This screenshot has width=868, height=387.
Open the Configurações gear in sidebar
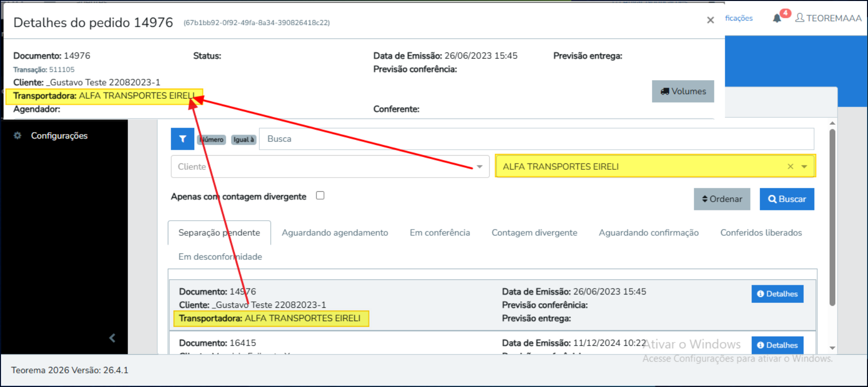[18, 136]
